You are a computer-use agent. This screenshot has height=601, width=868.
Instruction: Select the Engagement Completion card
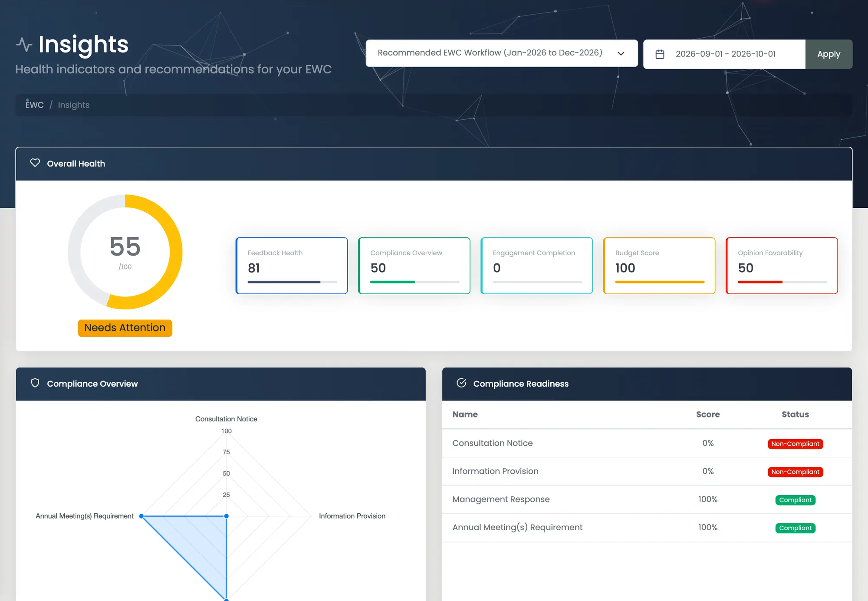tap(537, 266)
